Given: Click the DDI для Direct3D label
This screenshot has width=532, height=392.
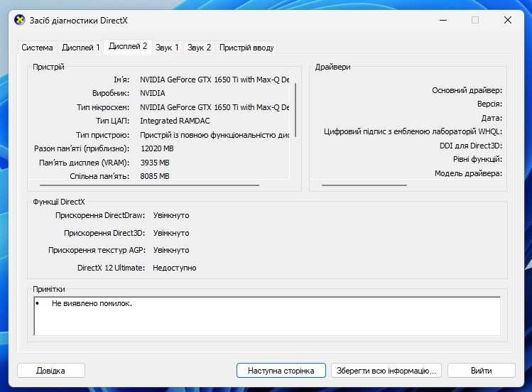Looking at the screenshot, I should point(471,146).
